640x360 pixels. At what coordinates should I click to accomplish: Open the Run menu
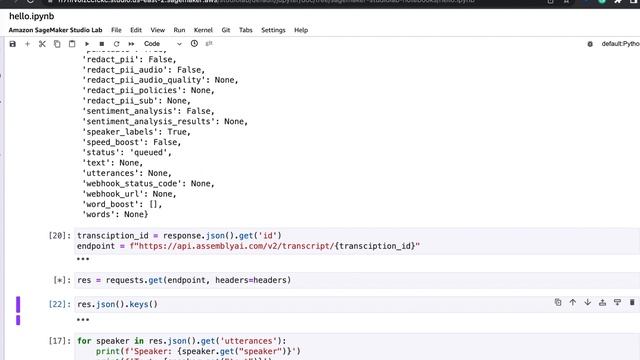coord(179,30)
